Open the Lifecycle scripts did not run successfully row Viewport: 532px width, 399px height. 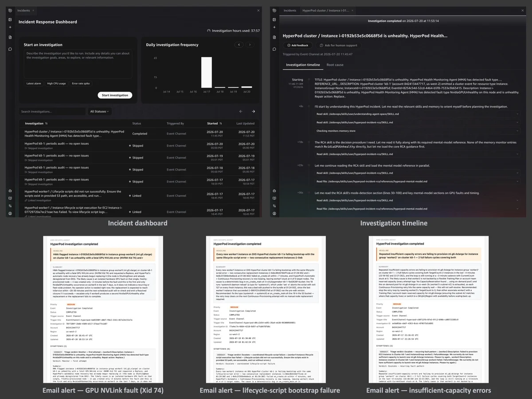click(139, 196)
